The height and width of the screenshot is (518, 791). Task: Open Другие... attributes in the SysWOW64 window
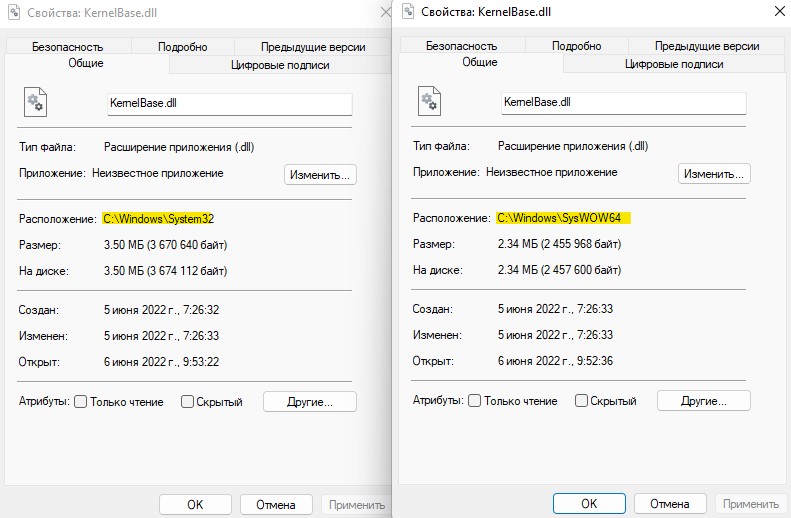(704, 401)
